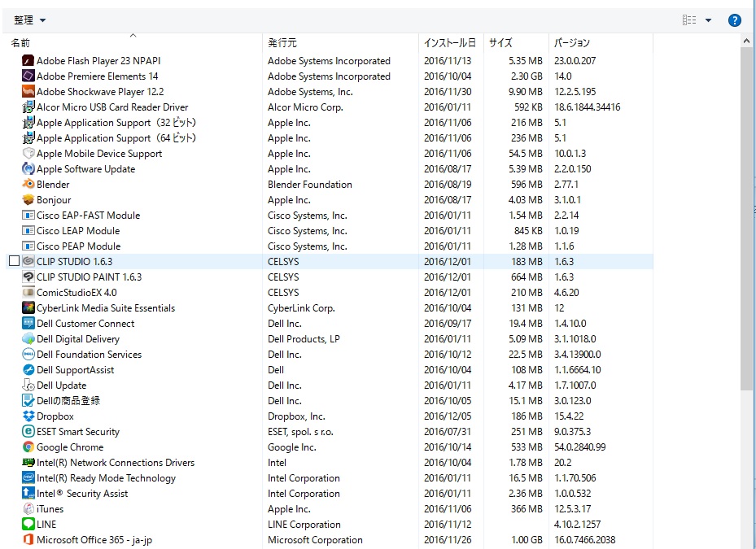Sort by バージョン column header
The image size is (756, 549).
coord(572,43)
